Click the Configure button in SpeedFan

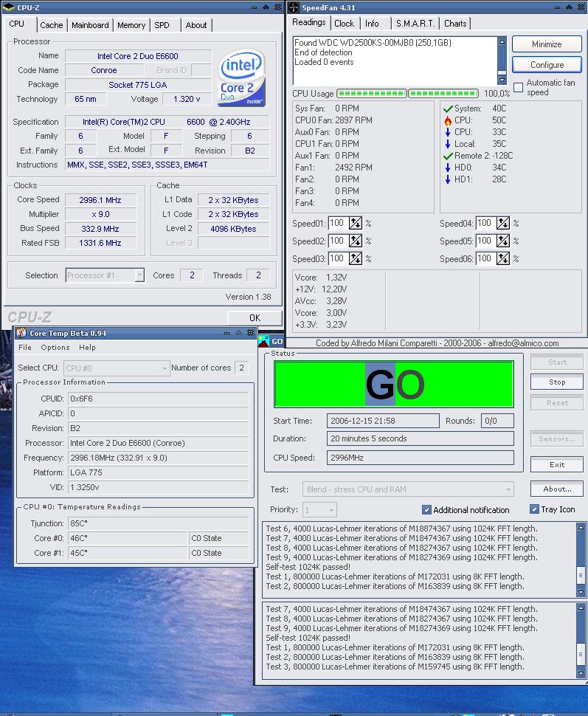547,65
